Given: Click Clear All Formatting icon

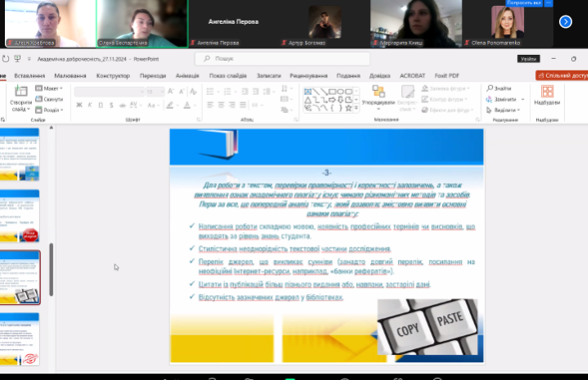Looking at the screenshot, I should [x=193, y=91].
